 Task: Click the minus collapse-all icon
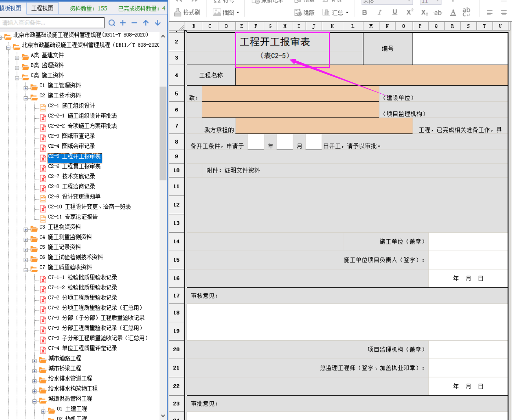134,23
